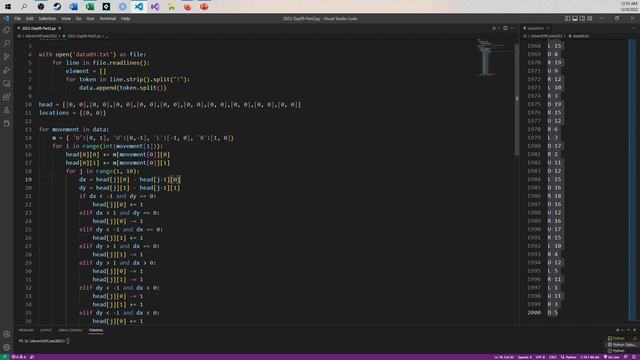Open the Extensions view
This screenshot has height=360, width=640.
tap(7, 97)
